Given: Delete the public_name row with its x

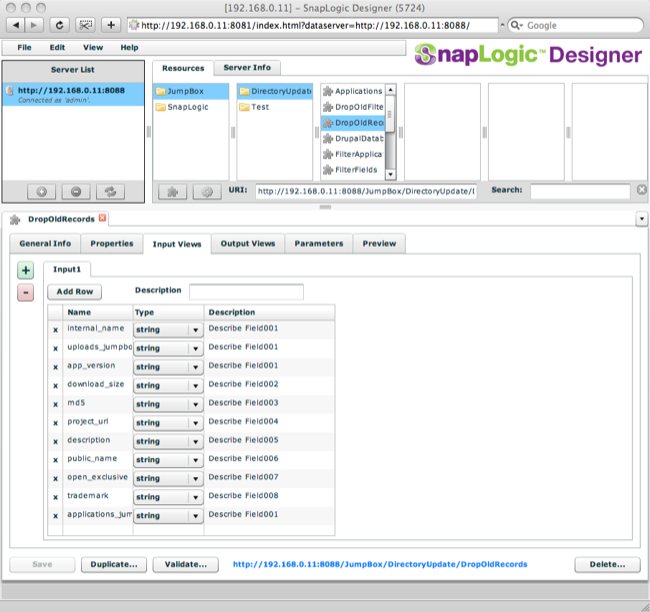Looking at the screenshot, I should pos(55,460).
